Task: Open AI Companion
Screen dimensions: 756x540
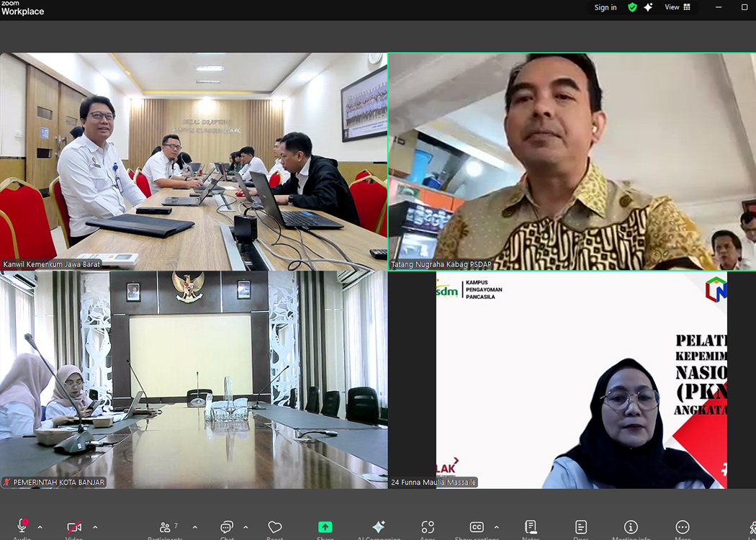Action: pyautogui.click(x=378, y=528)
